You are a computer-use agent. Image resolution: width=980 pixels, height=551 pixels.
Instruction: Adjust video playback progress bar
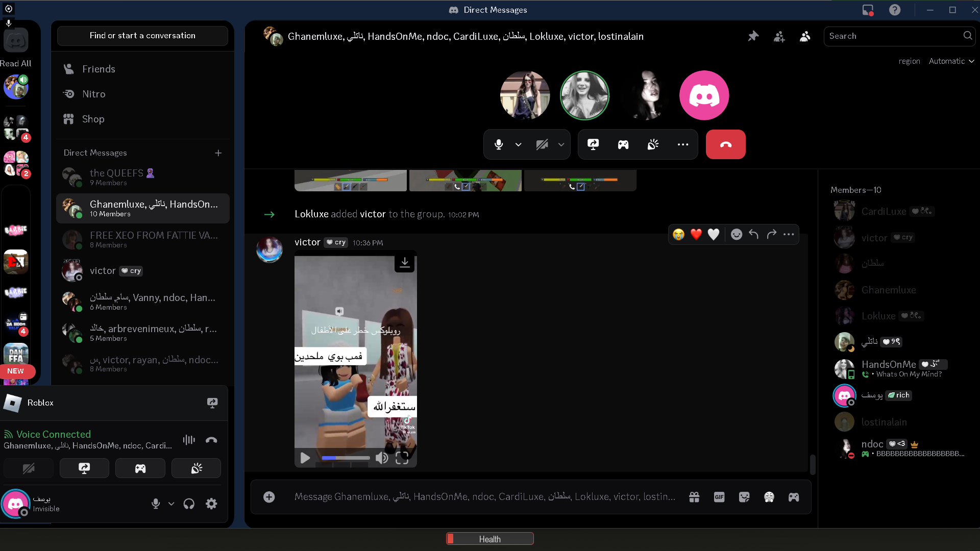click(346, 458)
